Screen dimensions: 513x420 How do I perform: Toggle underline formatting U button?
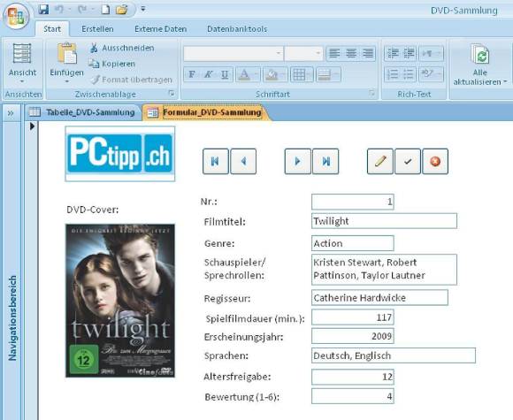tap(225, 74)
